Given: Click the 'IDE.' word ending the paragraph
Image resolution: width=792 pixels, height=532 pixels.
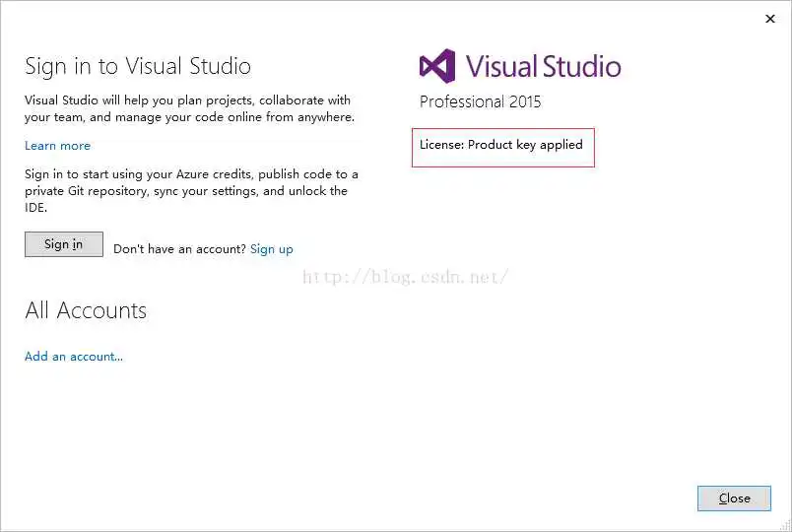Looking at the screenshot, I should (35, 208).
